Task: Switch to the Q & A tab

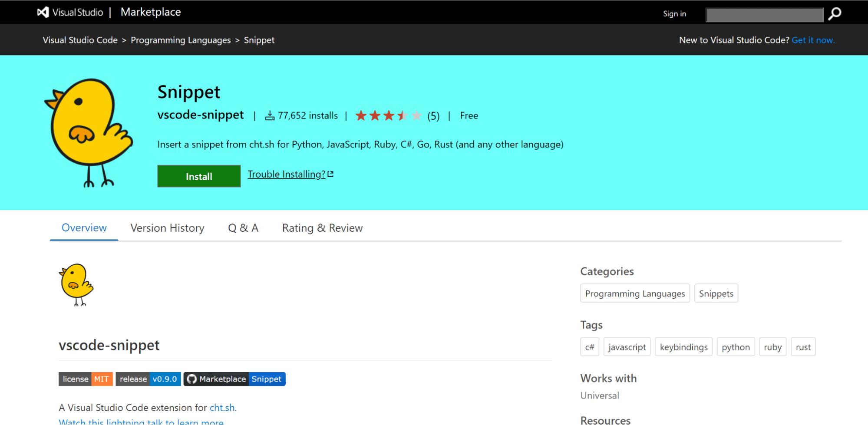Action: [243, 228]
